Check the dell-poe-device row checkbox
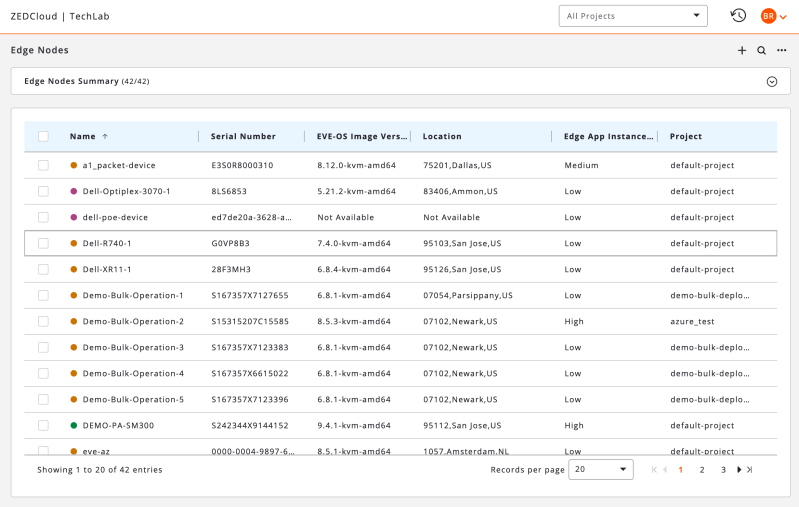 [x=43, y=217]
